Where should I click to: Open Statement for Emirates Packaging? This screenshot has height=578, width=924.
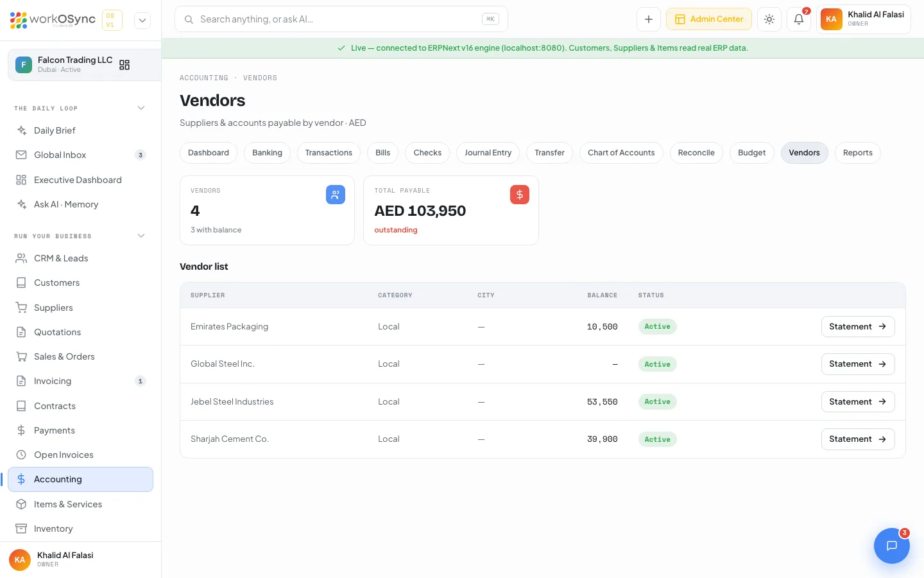(858, 326)
